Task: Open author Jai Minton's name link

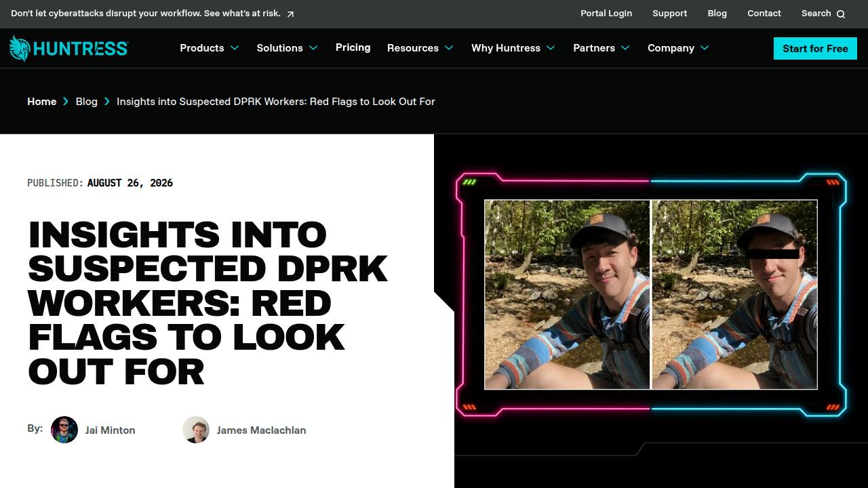Action: tap(110, 430)
